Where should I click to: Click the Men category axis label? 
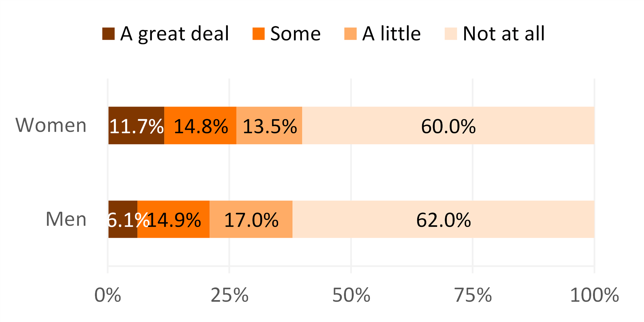pyautogui.click(x=66, y=219)
